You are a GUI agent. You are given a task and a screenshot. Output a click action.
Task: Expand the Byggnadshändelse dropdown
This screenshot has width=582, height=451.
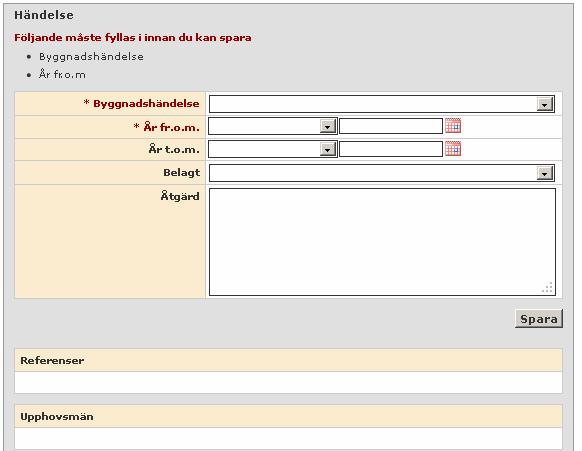pyautogui.click(x=545, y=105)
